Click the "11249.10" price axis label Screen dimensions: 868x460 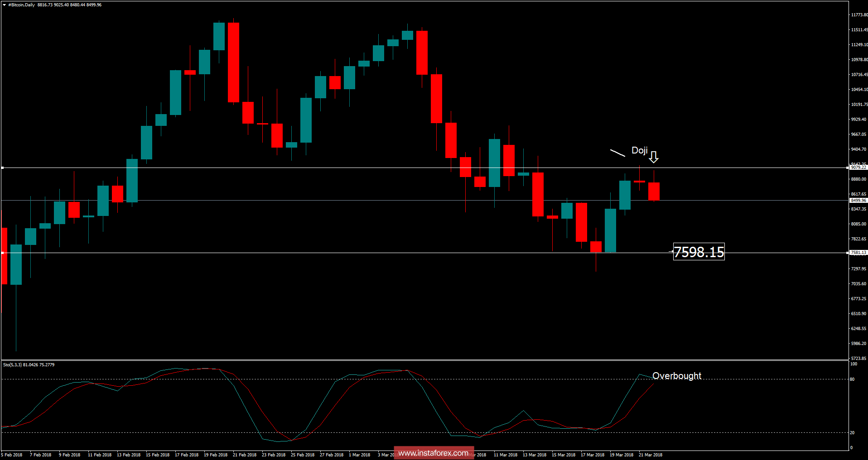[859, 45]
